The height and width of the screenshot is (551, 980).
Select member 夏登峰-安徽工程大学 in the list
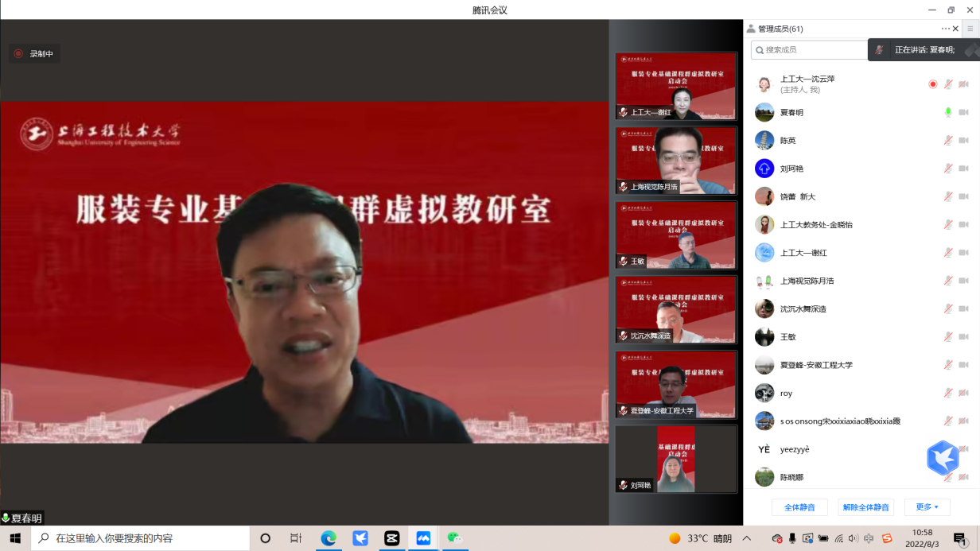pos(816,365)
